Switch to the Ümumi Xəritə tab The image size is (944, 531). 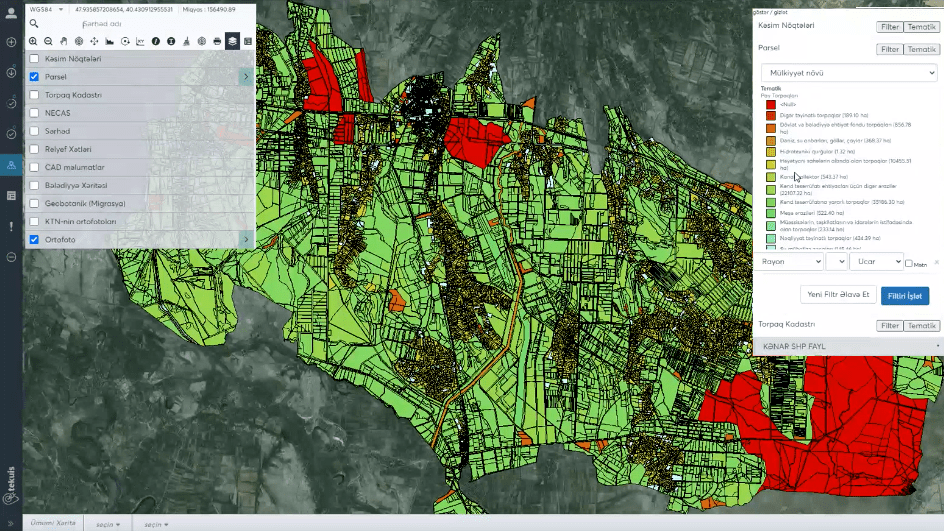[x=53, y=523]
